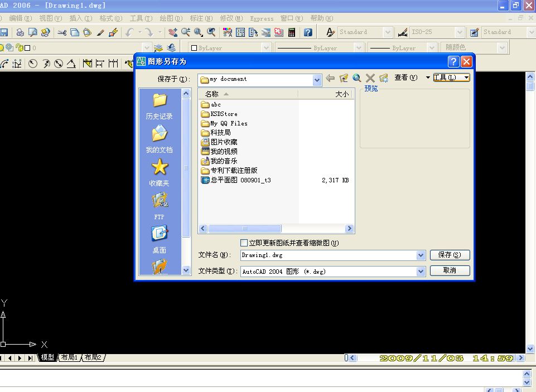Select the 科技局 folder
The height and width of the screenshot is (392, 536).
(216, 133)
